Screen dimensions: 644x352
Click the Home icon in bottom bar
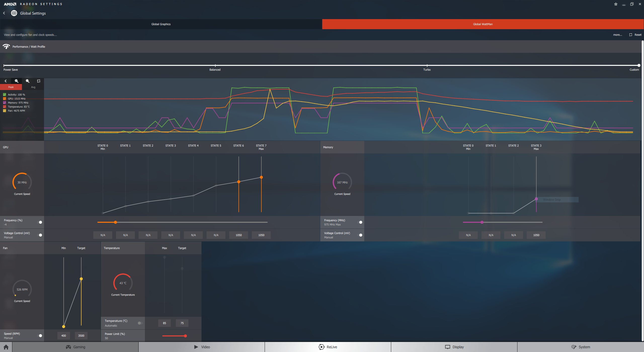click(x=6, y=347)
